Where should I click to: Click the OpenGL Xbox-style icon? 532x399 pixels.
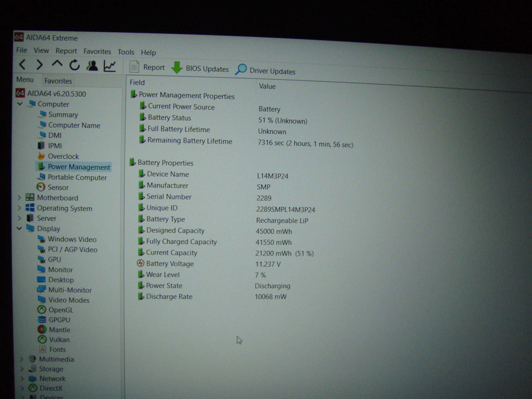click(x=42, y=309)
